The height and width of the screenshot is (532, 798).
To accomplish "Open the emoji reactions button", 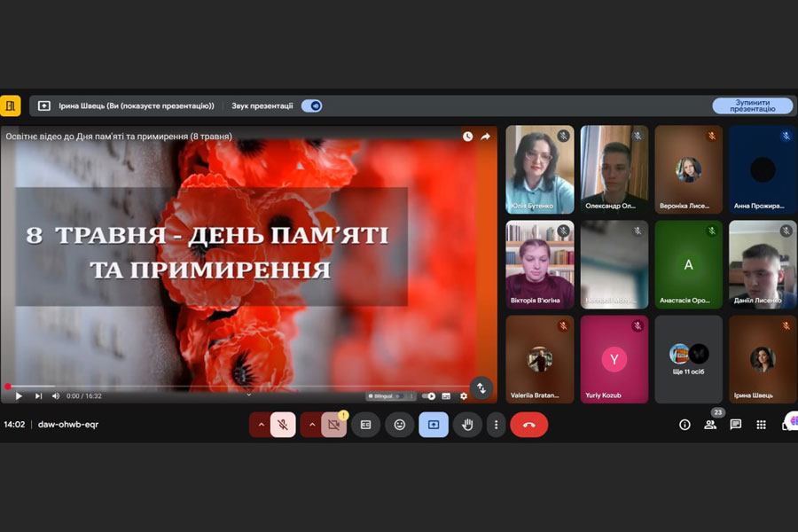I will point(400,425).
